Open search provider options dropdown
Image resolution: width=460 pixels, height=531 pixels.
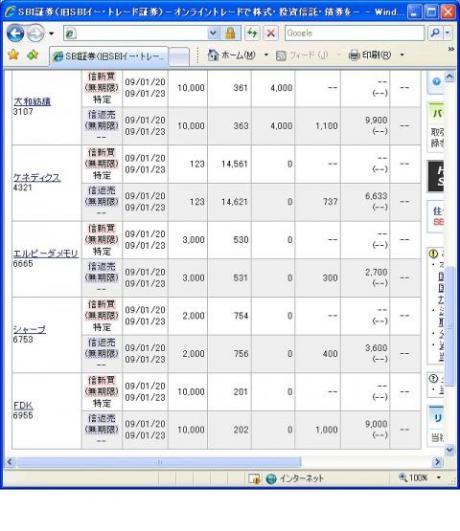tap(448, 33)
